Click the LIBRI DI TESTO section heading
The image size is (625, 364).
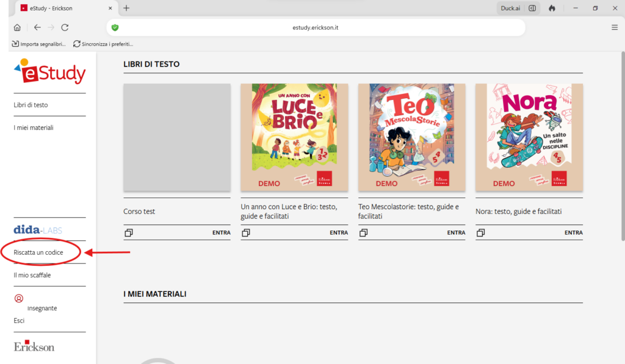point(151,64)
